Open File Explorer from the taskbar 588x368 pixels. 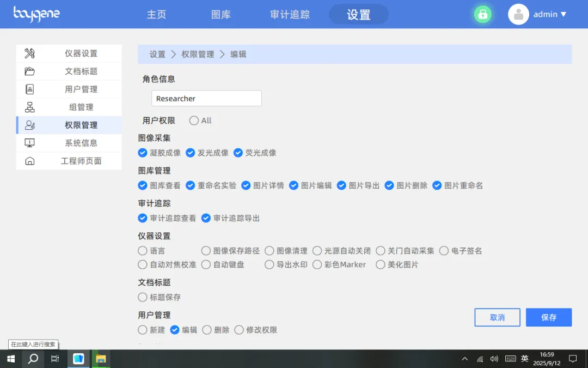point(101,359)
